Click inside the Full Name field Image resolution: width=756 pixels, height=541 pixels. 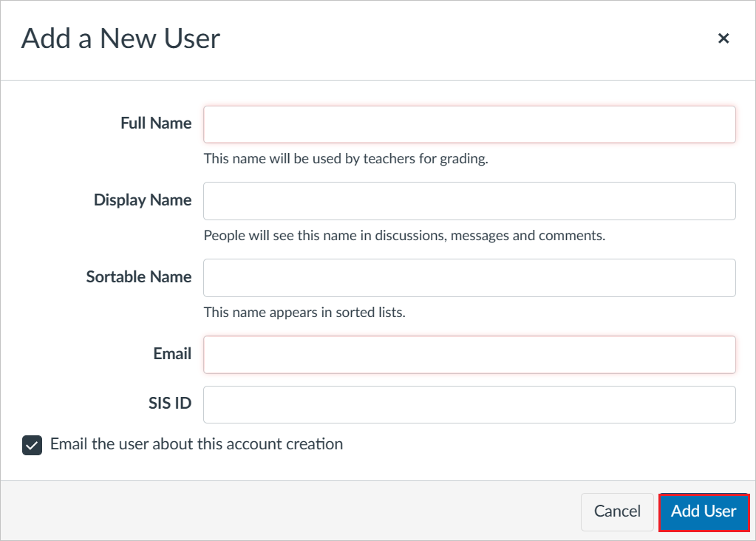click(469, 124)
